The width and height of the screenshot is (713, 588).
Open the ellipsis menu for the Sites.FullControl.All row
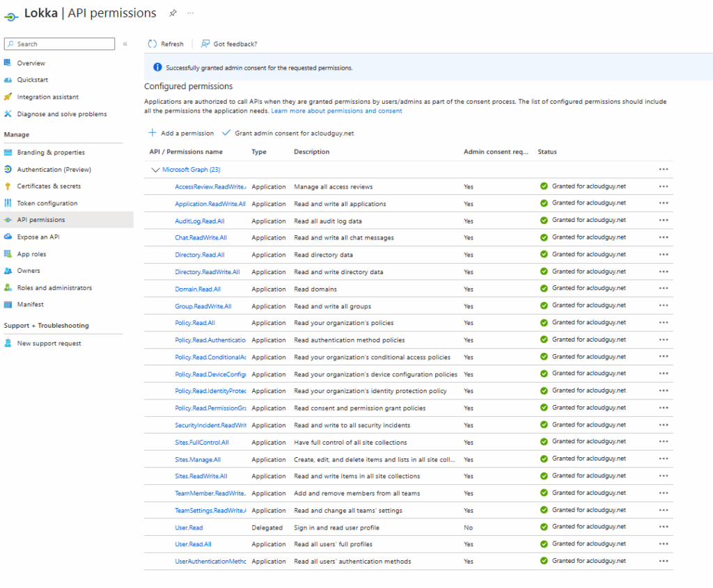tap(663, 443)
